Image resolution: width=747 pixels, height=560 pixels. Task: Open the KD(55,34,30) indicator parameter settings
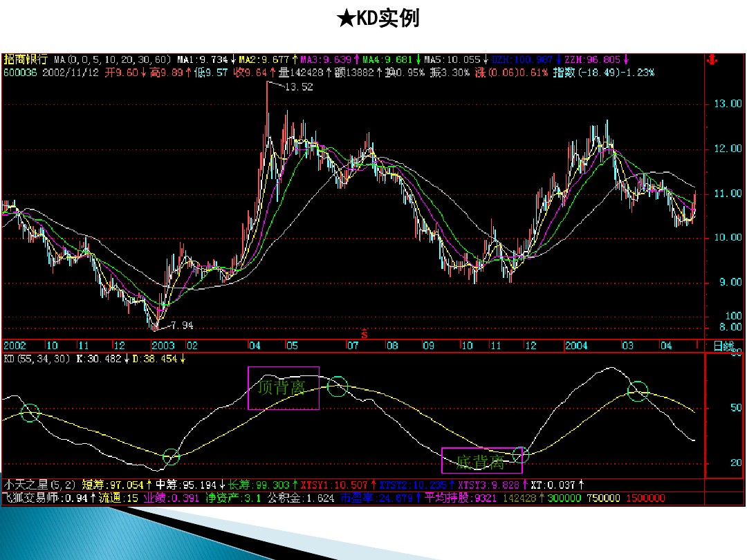(x=37, y=360)
